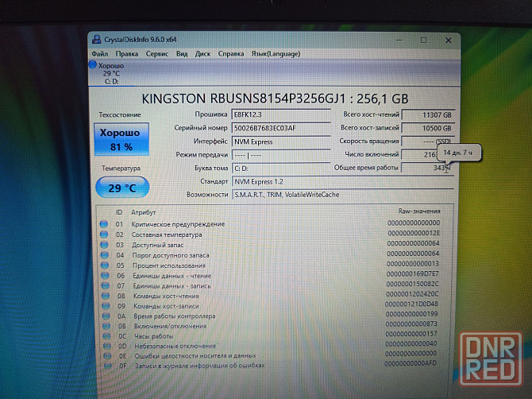Click the serial number field 50026B7683EC03AF
The image size is (532, 399).
281,128
